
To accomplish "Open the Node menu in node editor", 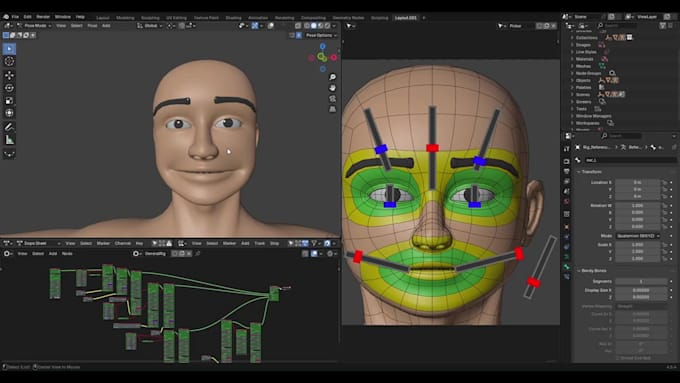I will (67, 254).
